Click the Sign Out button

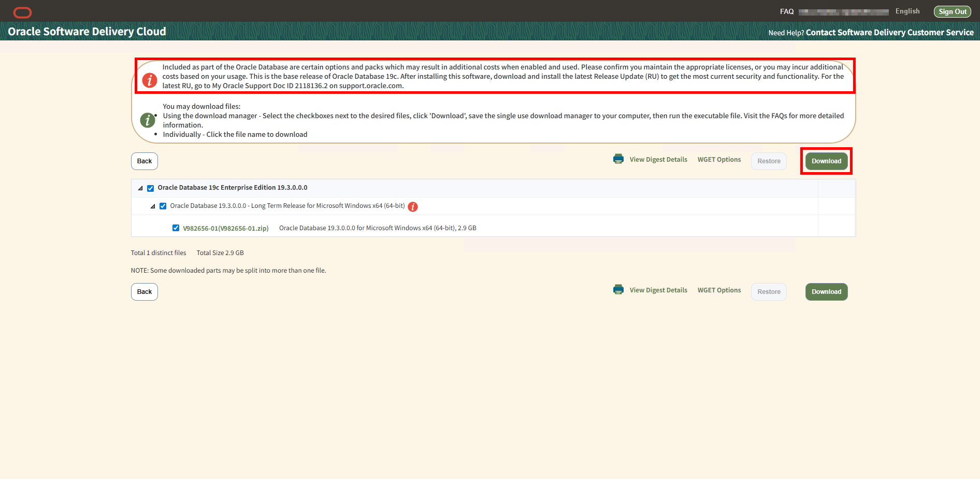click(x=953, y=11)
